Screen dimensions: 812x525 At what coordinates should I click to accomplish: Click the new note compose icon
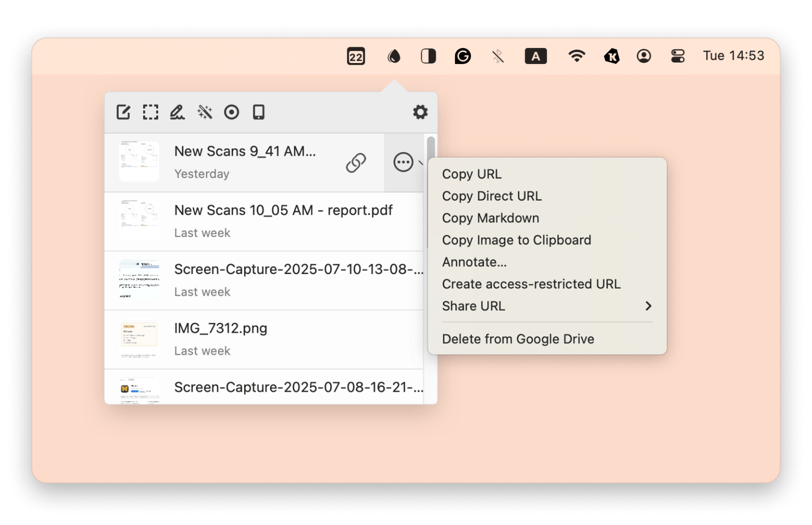click(x=123, y=112)
